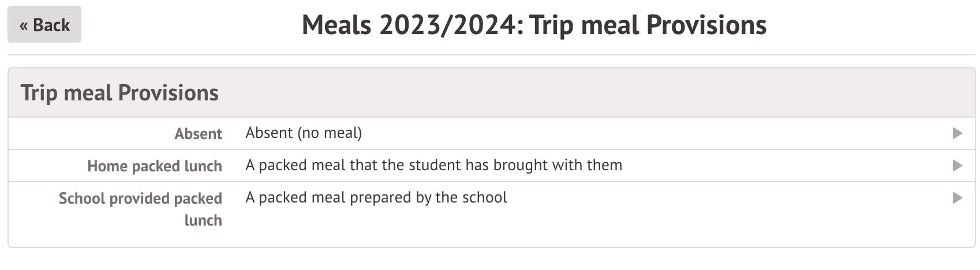Click the word 'Back' in the top-left button
980x270 pixels.
tap(51, 25)
